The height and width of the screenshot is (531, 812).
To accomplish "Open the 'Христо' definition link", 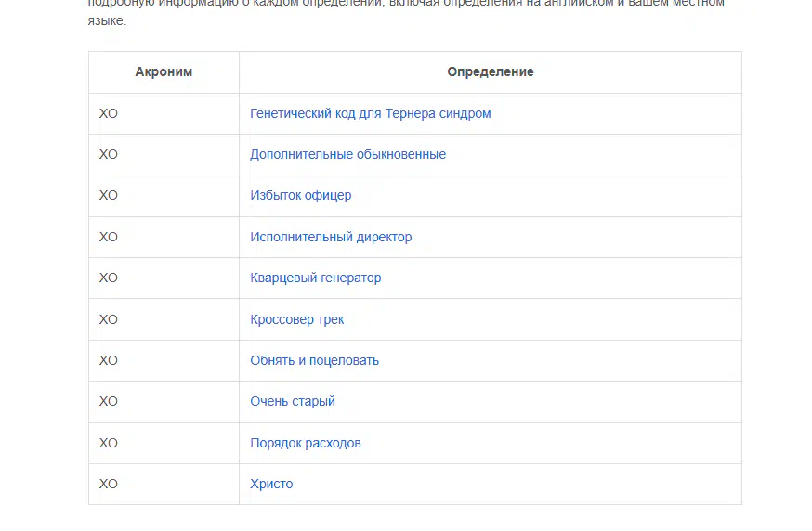I will coord(271,484).
